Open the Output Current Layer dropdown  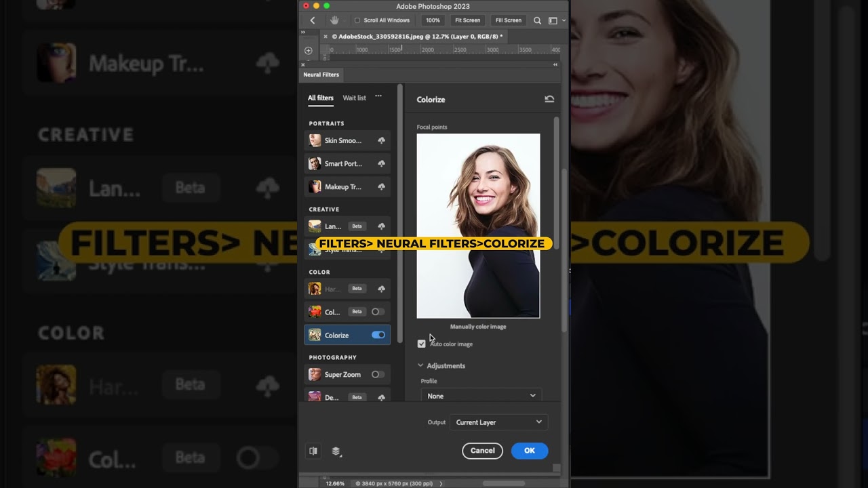point(498,422)
